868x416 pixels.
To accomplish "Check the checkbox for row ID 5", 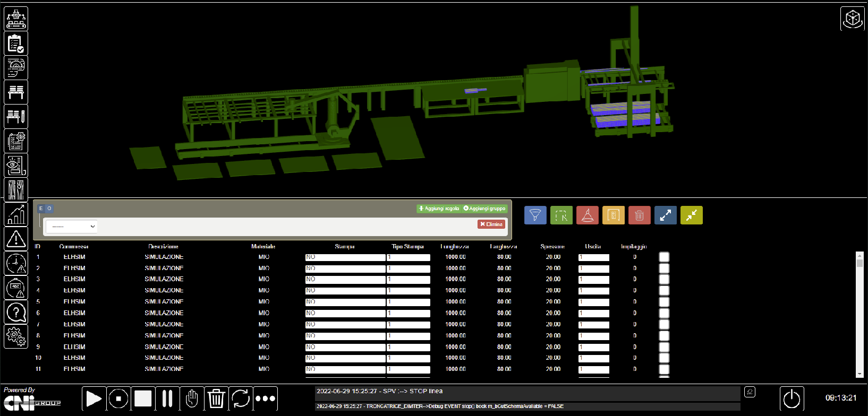I will click(x=664, y=302).
